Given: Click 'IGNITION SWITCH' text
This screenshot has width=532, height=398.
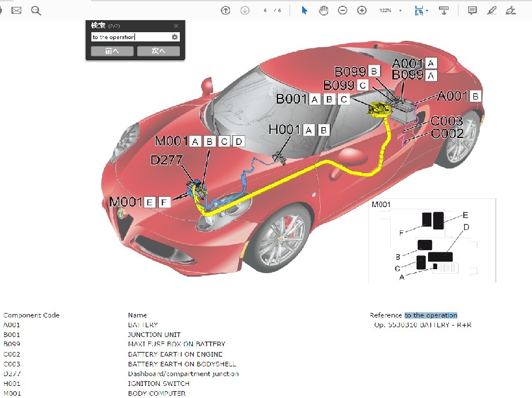Looking at the screenshot, I should click(x=159, y=384).
